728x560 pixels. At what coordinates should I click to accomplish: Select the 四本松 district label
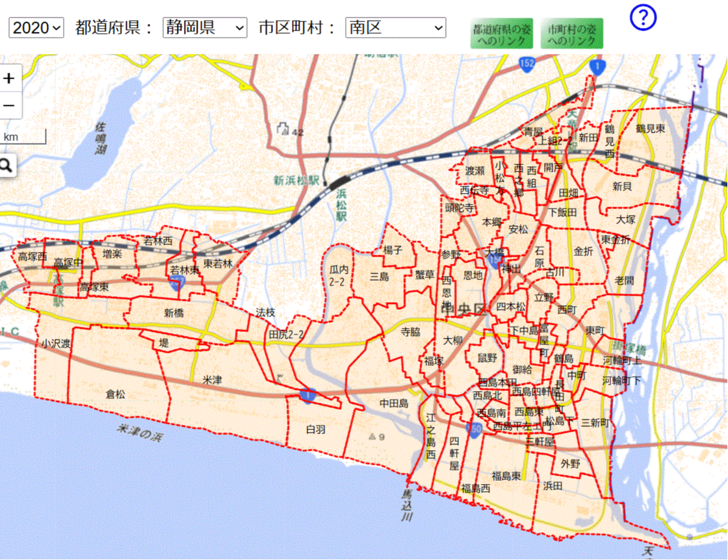[x=511, y=307]
